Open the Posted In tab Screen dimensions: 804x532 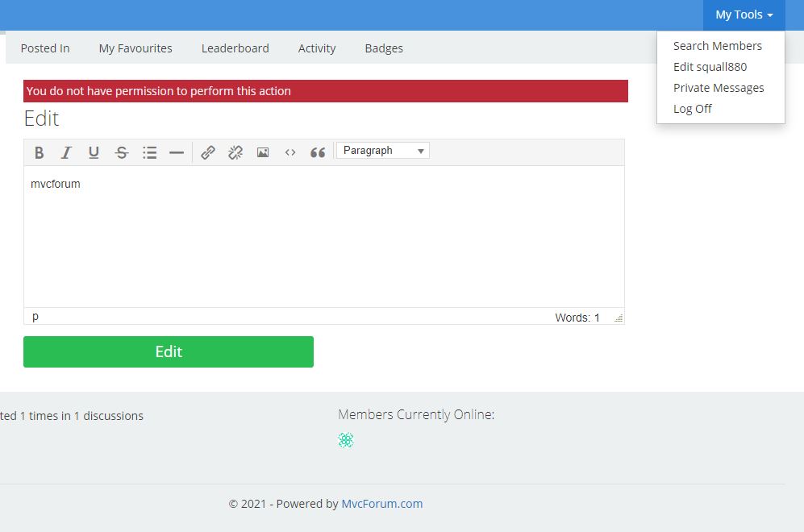(45, 48)
